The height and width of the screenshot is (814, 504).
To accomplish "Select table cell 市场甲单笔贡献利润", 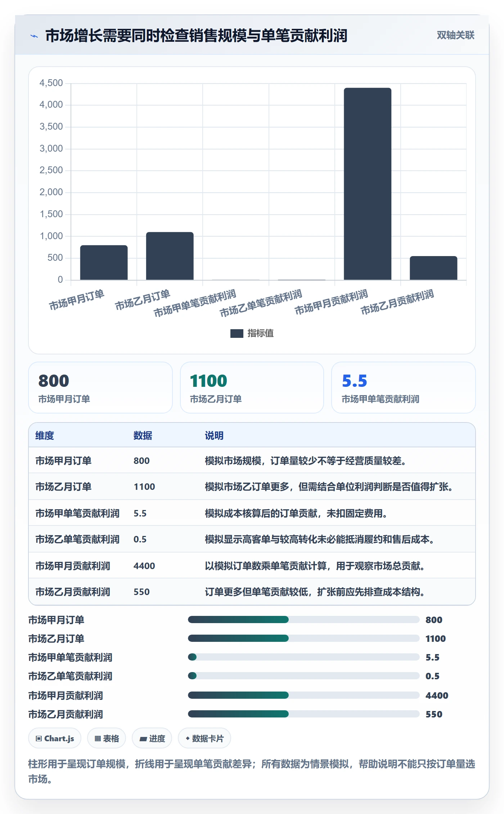I will [77, 513].
